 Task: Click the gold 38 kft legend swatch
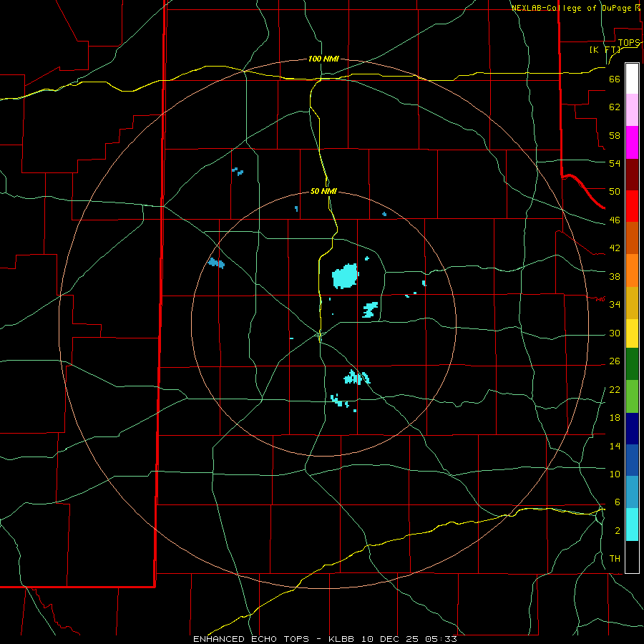632,303
